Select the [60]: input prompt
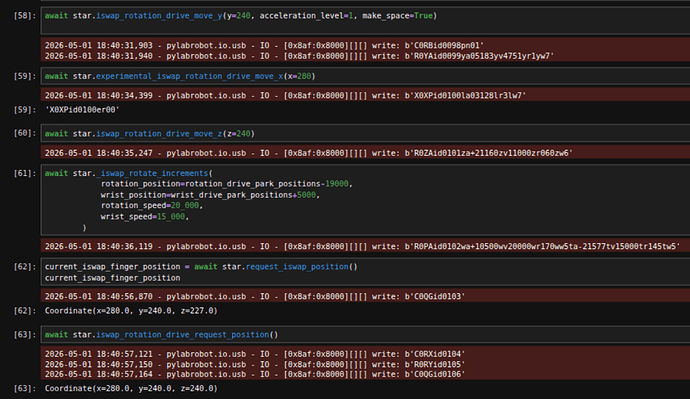690x399 pixels. pyautogui.click(x=25, y=133)
